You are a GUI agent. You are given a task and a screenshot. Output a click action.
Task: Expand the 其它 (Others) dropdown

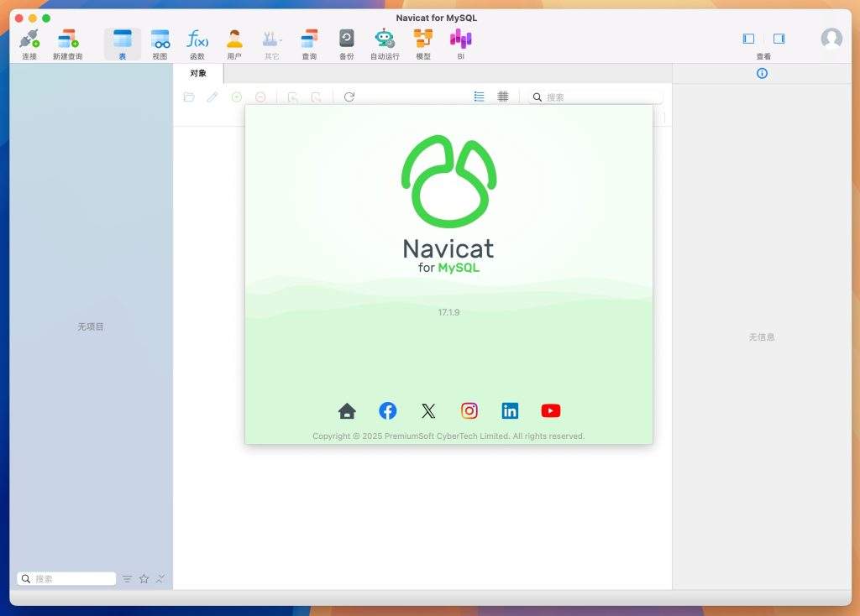(271, 44)
